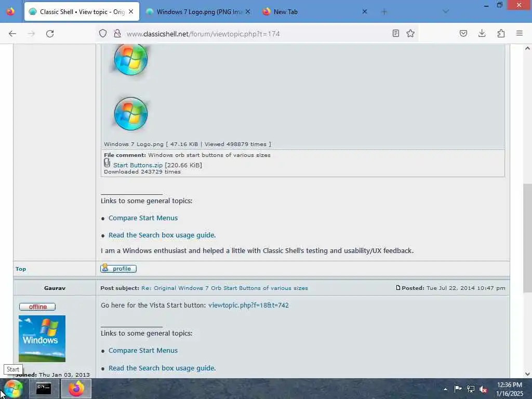
Task: Open Firefox downloads panel
Action: [x=482, y=33]
